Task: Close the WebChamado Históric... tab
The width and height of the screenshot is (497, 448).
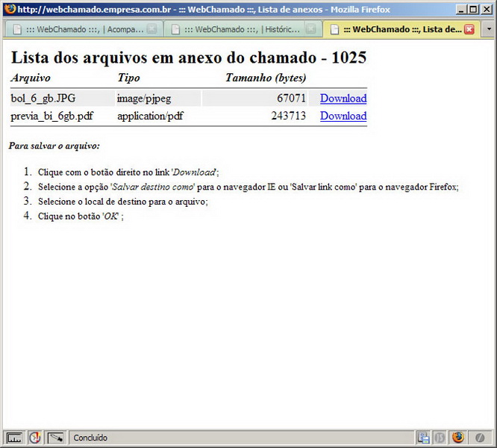Action: point(310,29)
